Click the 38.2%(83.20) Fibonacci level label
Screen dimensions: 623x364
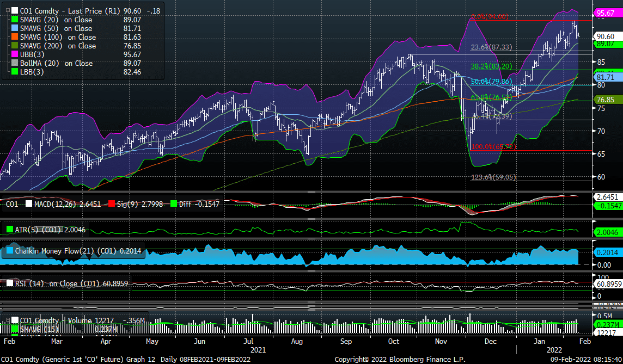click(492, 66)
